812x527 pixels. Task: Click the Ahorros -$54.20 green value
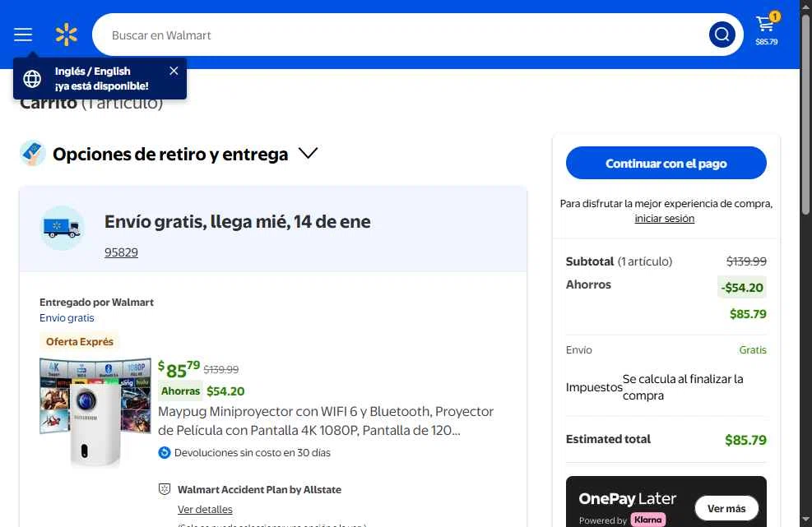(742, 287)
